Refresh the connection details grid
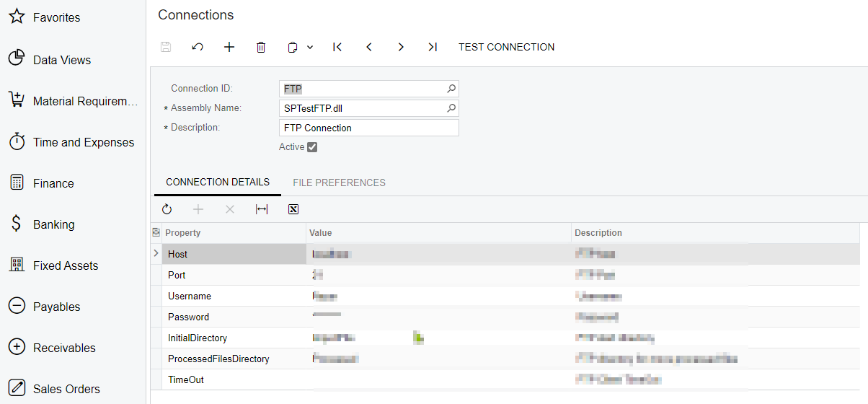868x404 pixels. point(167,209)
